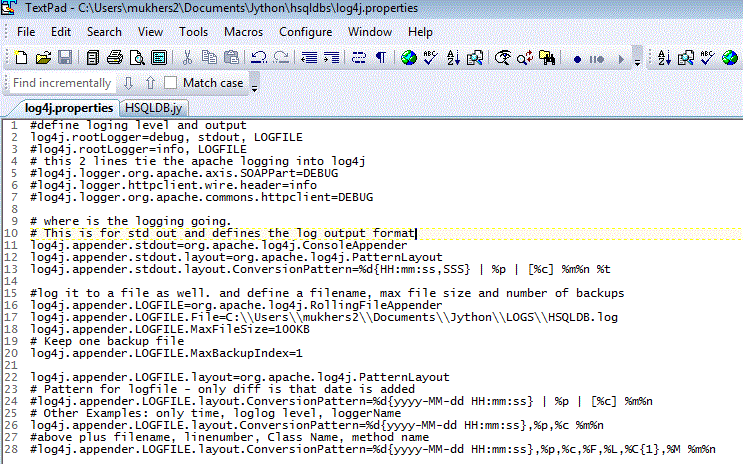Image resolution: width=743 pixels, height=464 pixels.
Task: Click the Find incrementally input field
Action: click(x=63, y=83)
